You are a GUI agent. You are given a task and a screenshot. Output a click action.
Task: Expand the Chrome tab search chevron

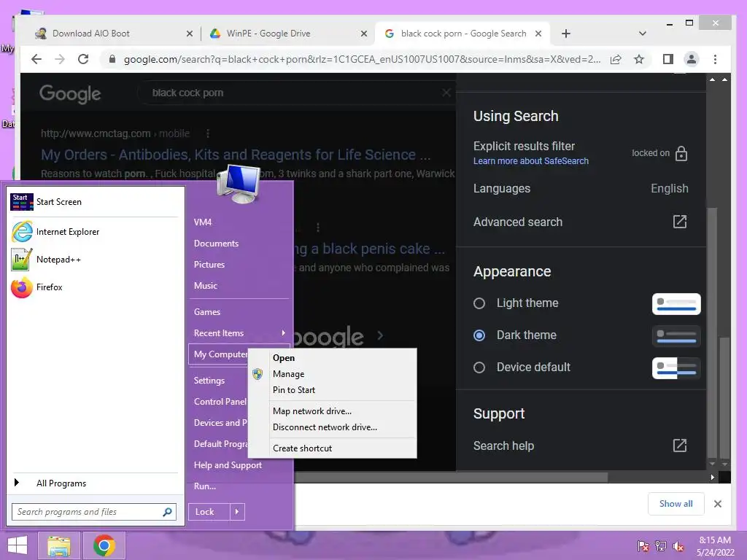pos(643,34)
